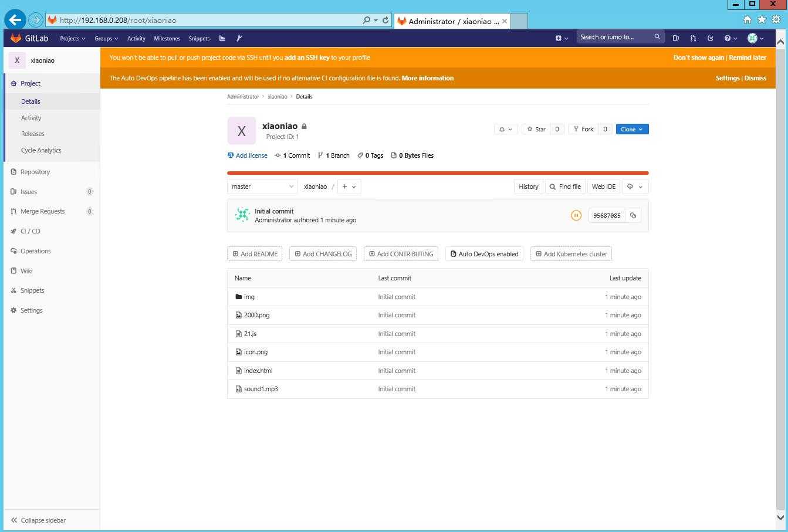Select Releases in sidebar
The image size is (788, 532).
pyautogui.click(x=33, y=134)
